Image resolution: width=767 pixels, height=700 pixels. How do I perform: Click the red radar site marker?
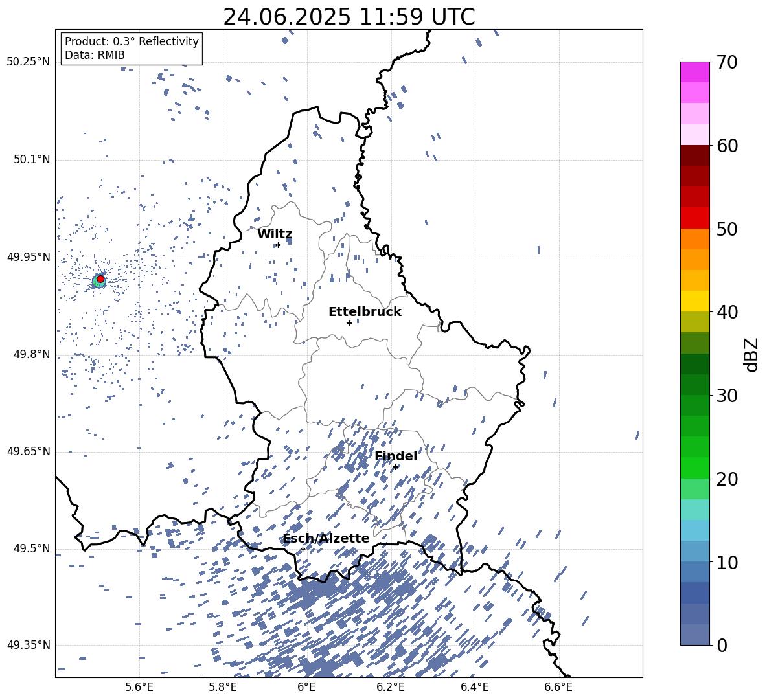coord(100,278)
